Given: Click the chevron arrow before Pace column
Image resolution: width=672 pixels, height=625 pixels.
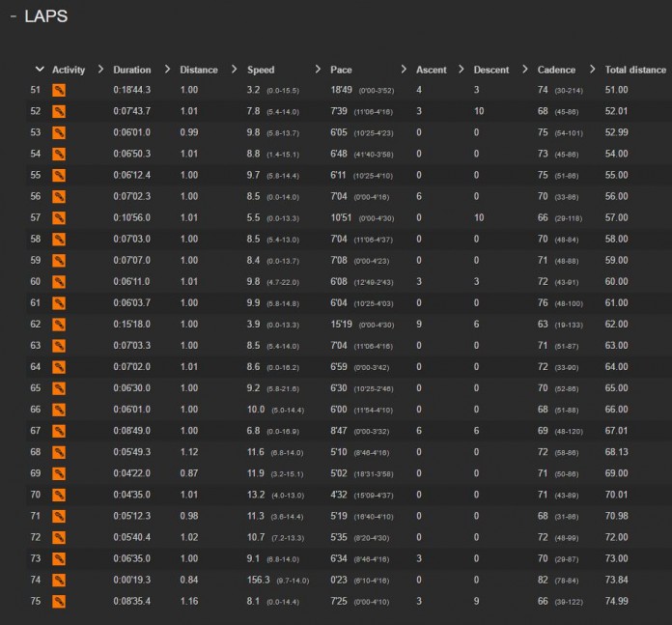Looking at the screenshot, I should (318, 69).
